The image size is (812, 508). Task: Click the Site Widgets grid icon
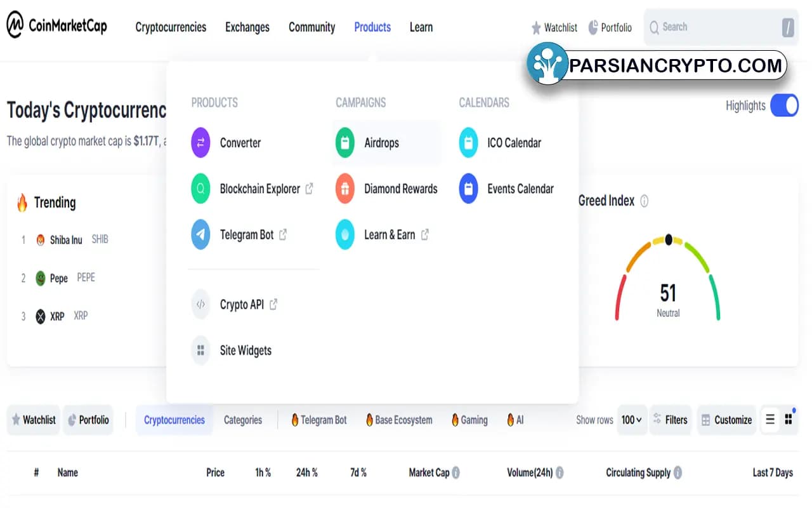[200, 350]
